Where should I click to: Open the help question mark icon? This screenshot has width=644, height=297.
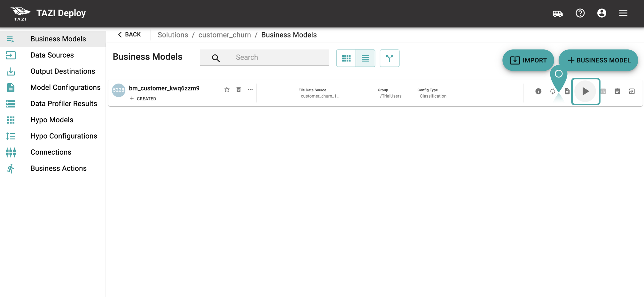580,13
